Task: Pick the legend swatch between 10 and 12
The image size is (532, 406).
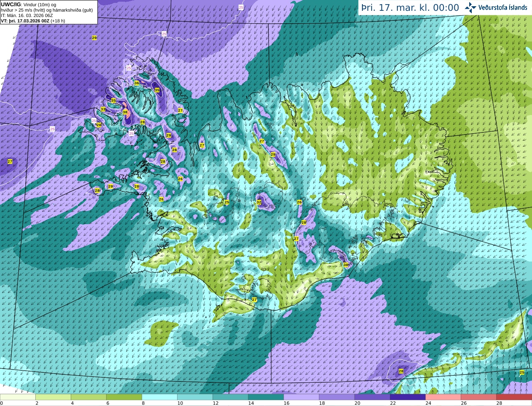Action: tap(195, 397)
